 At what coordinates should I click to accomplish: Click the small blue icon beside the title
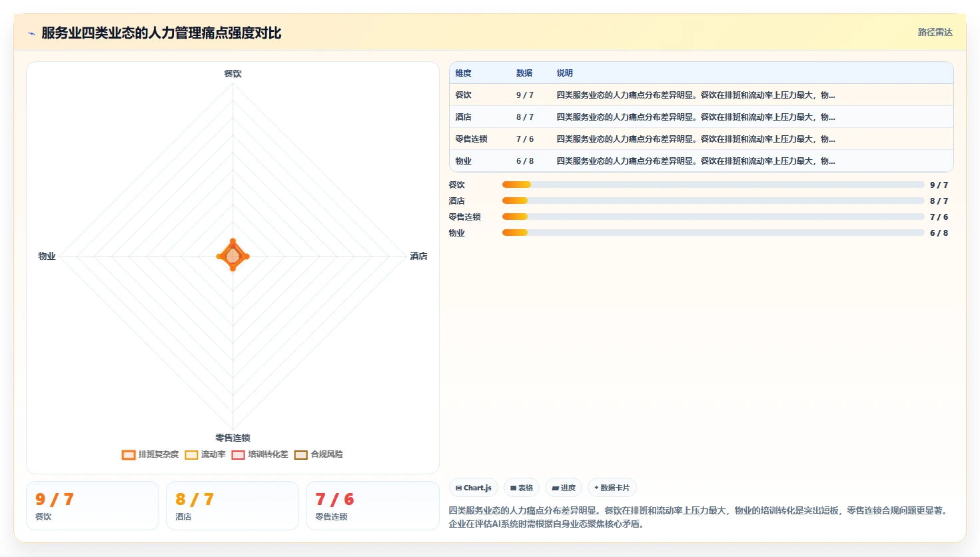point(31,33)
